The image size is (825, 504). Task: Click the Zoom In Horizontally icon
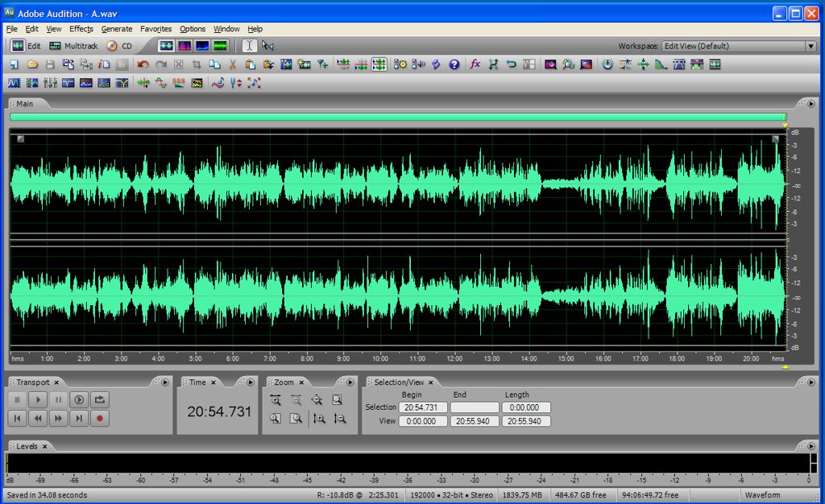276,400
